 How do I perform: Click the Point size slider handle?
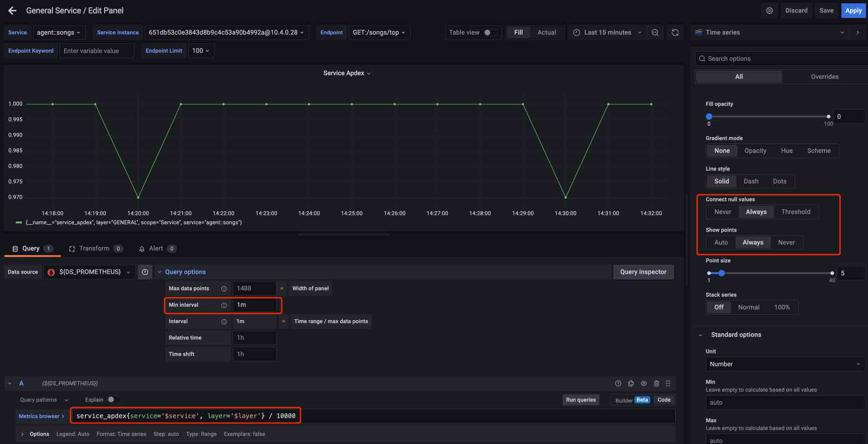pos(721,273)
